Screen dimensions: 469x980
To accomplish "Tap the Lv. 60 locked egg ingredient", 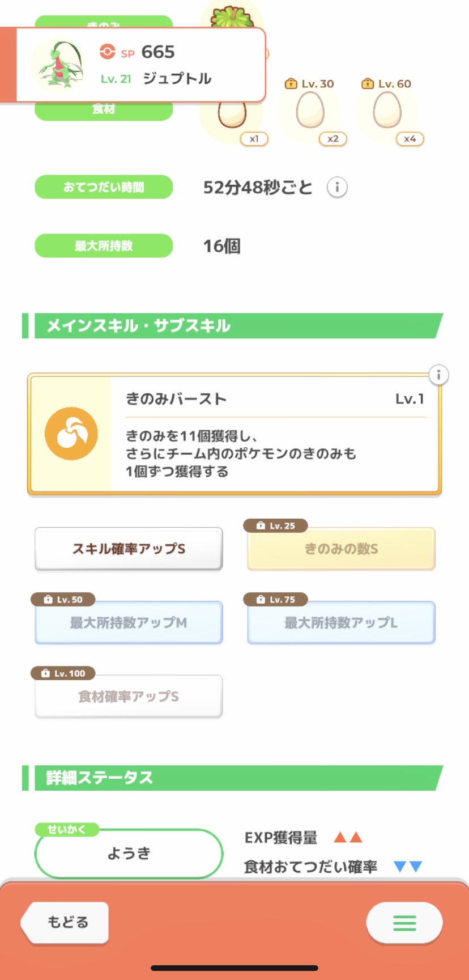I will tap(387, 111).
